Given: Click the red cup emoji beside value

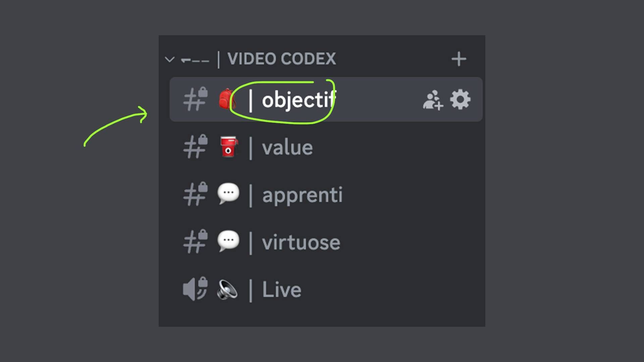Looking at the screenshot, I should [x=229, y=147].
